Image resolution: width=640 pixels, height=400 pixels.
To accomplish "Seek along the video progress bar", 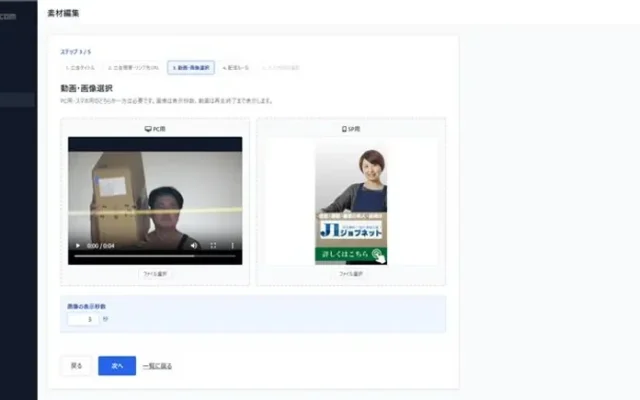I will point(155,256).
